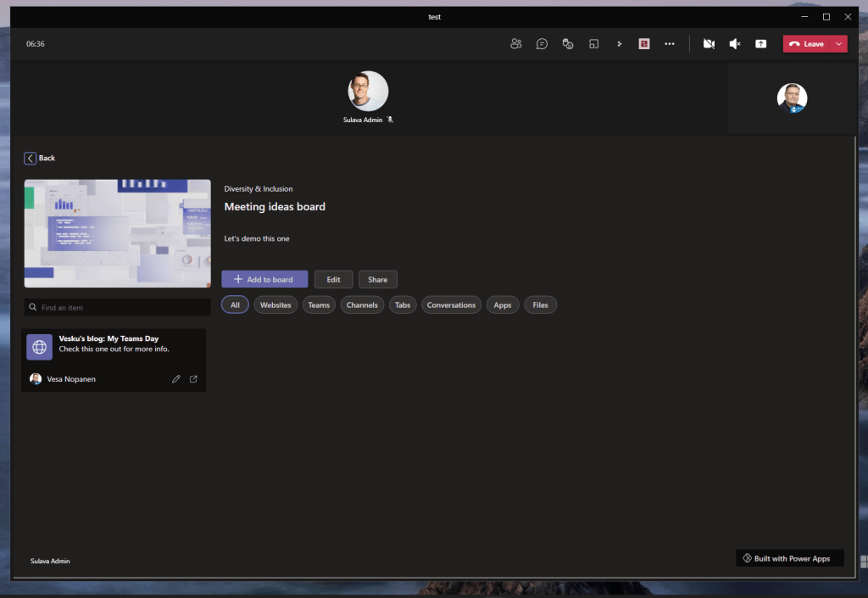This screenshot has height=598, width=868.
Task: Open the More actions ellipsis menu
Action: 670,44
